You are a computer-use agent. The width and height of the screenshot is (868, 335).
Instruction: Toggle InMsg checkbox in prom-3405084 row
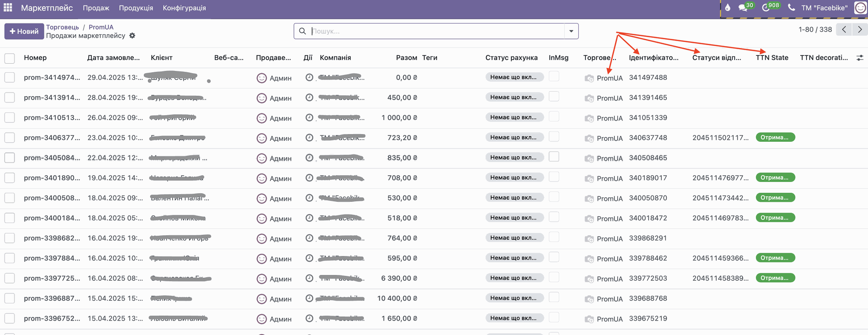[554, 157]
